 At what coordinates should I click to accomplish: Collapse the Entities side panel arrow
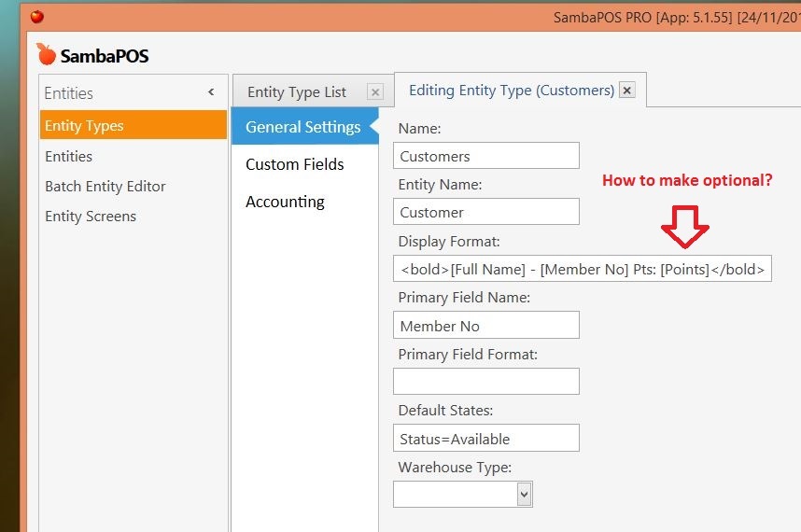[211, 91]
